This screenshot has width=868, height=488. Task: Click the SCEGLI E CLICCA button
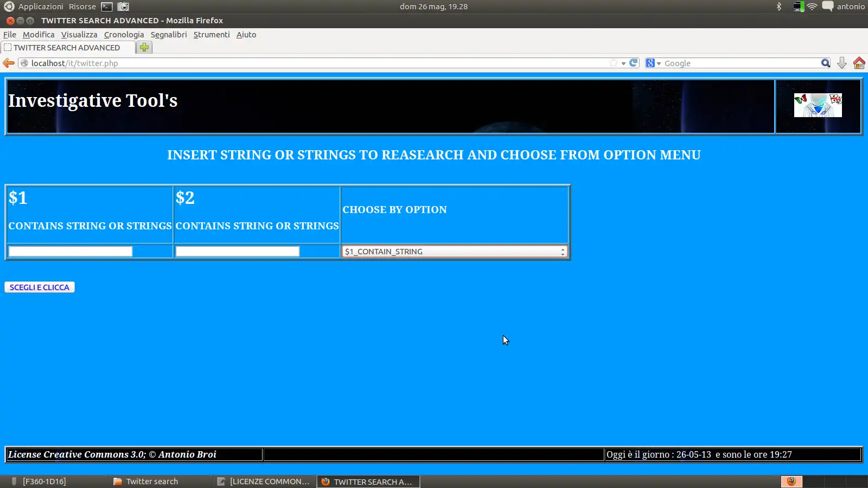pyautogui.click(x=40, y=287)
